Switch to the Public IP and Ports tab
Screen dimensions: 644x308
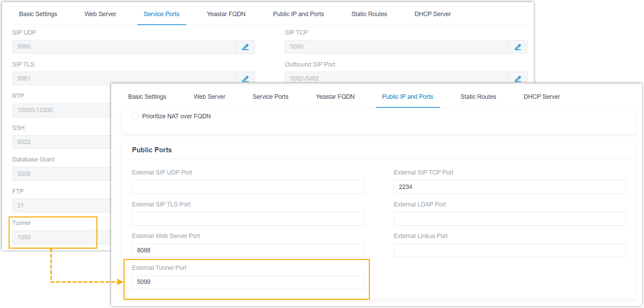(x=407, y=97)
